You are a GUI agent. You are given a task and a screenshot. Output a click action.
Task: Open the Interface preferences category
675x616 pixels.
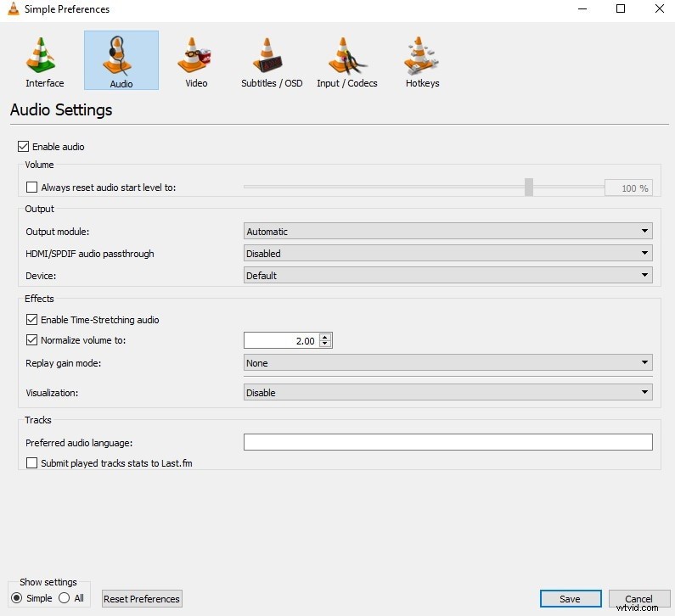[45, 61]
